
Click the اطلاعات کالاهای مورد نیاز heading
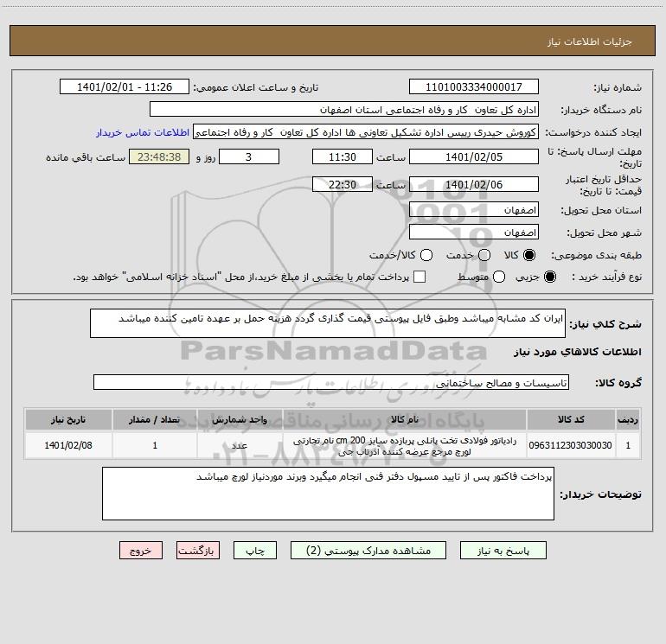coord(578,352)
